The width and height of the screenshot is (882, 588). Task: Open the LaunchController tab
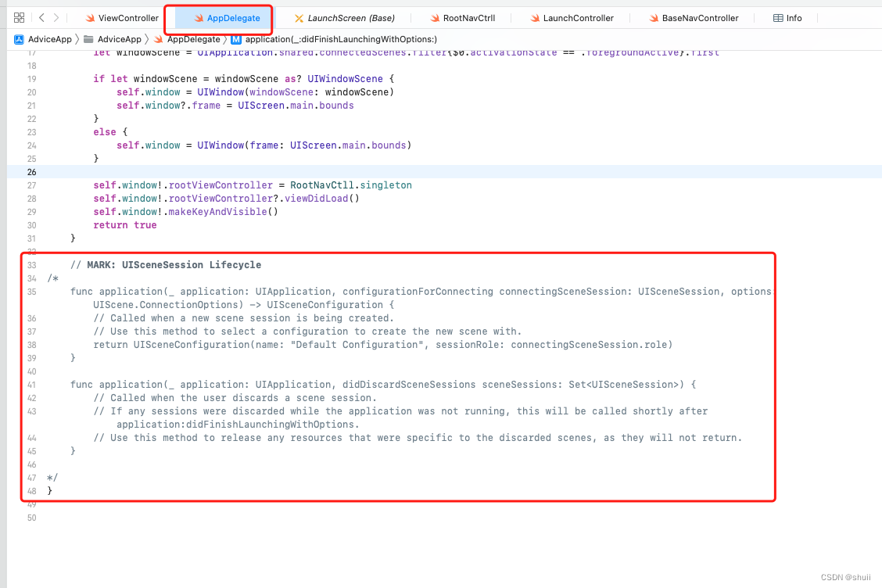coord(575,17)
